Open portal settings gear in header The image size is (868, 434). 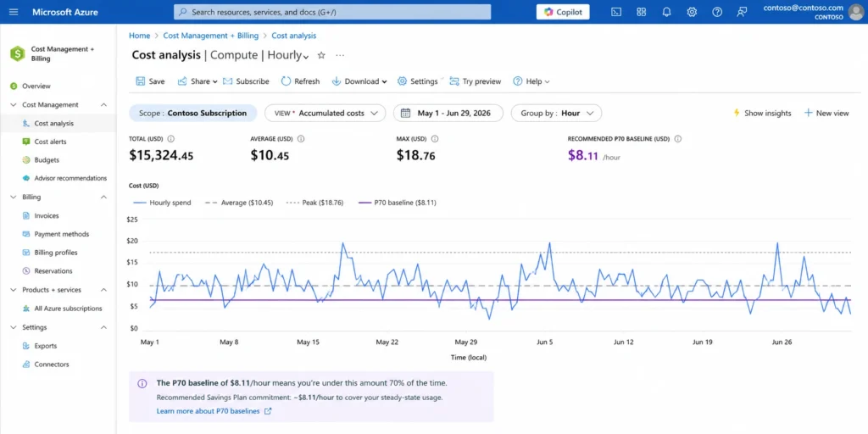click(x=692, y=12)
